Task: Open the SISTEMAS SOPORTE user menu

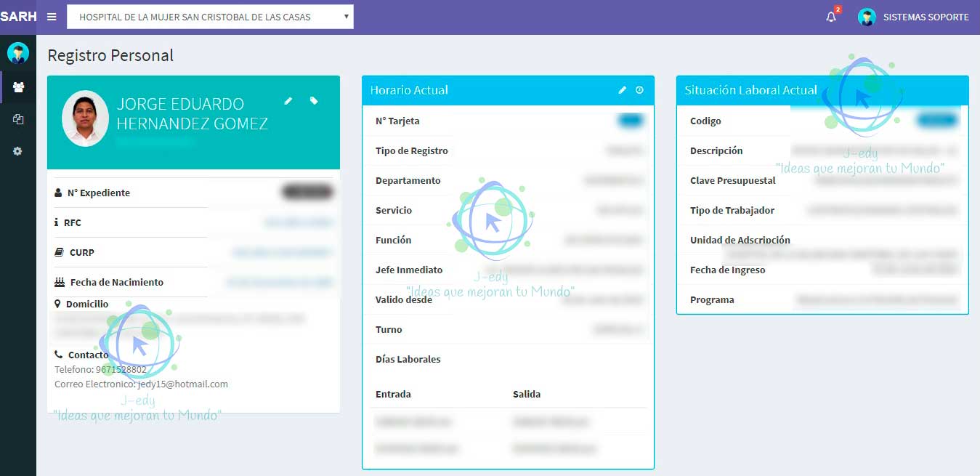Action: click(925, 17)
